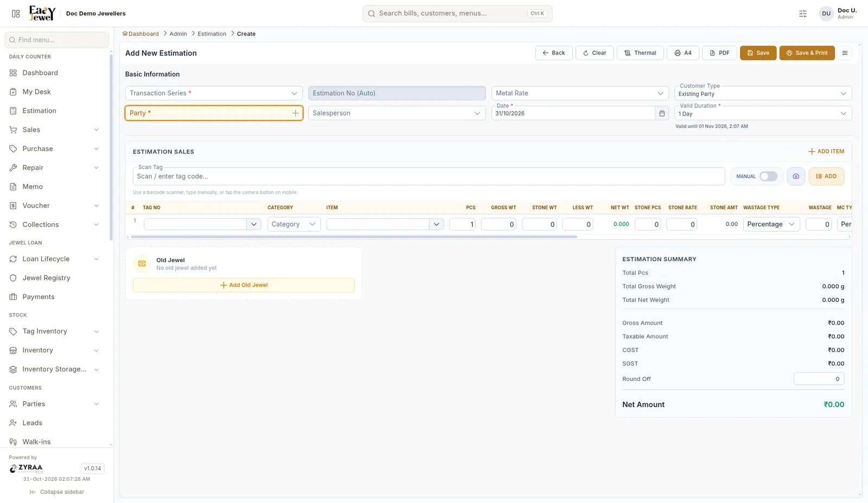Open the Salesperson dropdown
868x503 pixels.
click(x=397, y=113)
